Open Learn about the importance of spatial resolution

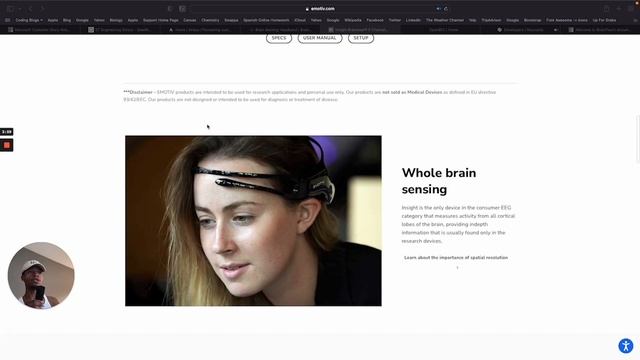coord(456,258)
